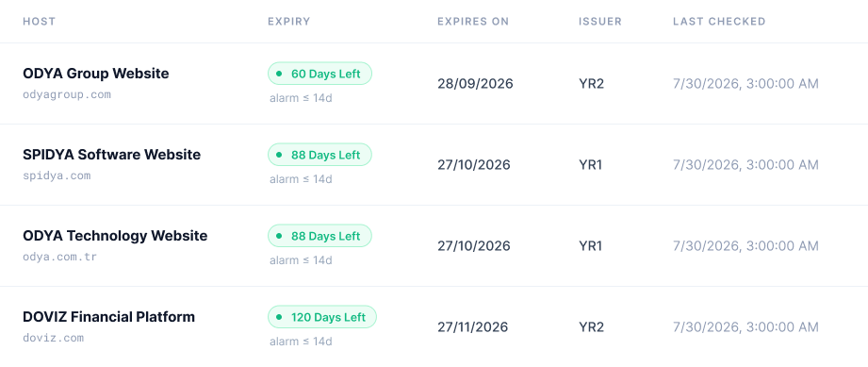Sort by the ISSUER column header
Viewport: 868px width, 367px height.
(600, 22)
